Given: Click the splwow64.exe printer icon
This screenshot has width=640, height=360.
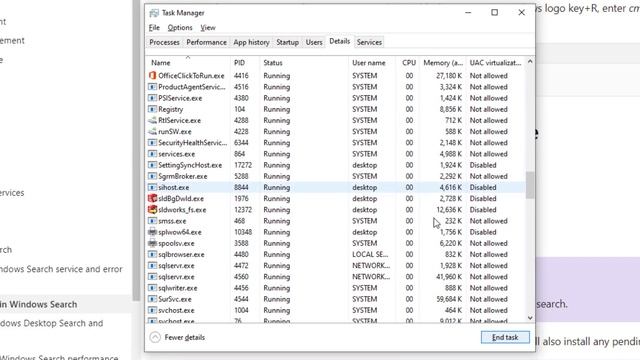Looking at the screenshot, I should (x=152, y=232).
